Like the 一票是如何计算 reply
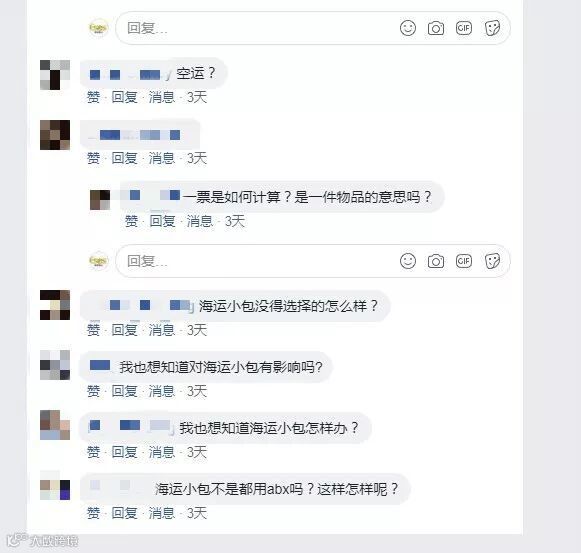 (131, 221)
